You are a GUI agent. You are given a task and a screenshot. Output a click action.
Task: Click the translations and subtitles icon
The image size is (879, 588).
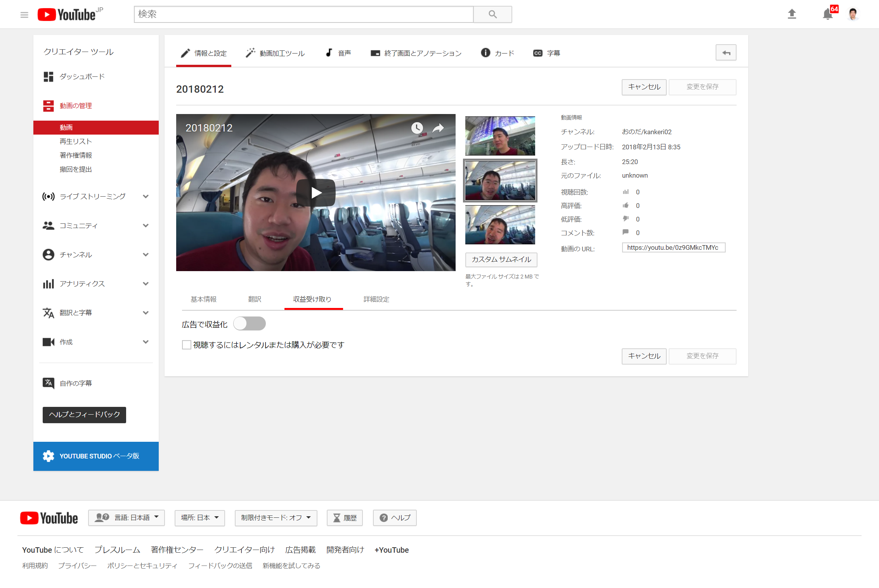[49, 313]
